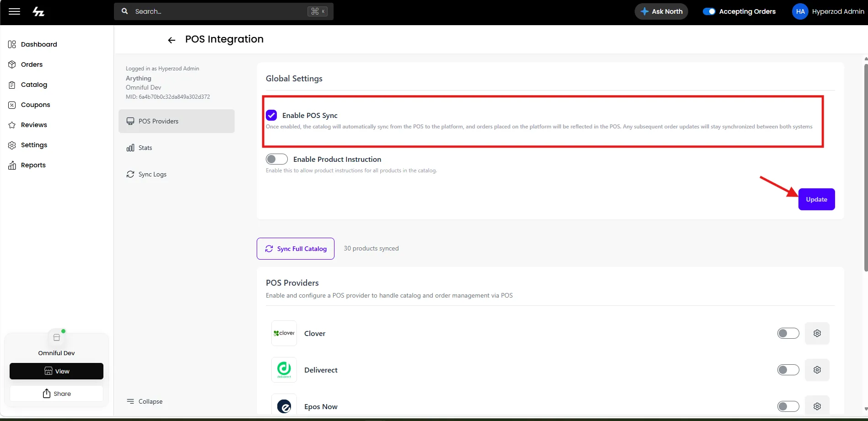The width and height of the screenshot is (868, 421).
Task: Enable the Clover provider toggle
Action: click(788, 333)
